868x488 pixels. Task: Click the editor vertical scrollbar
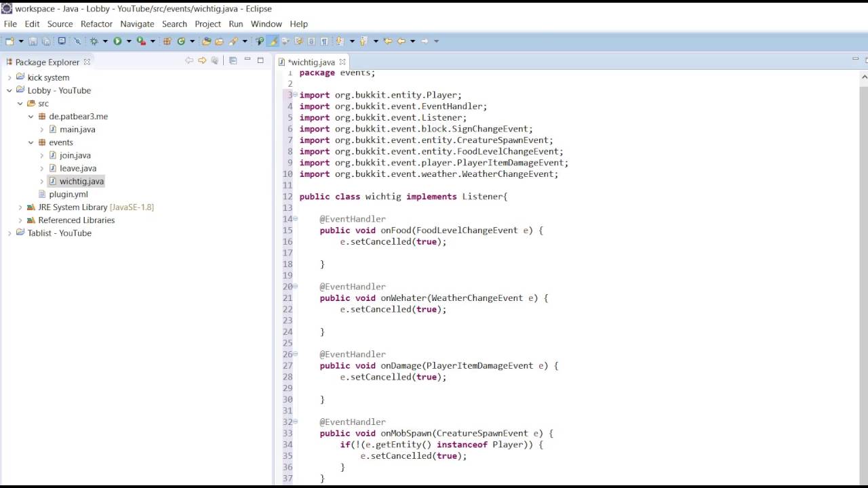click(x=863, y=278)
